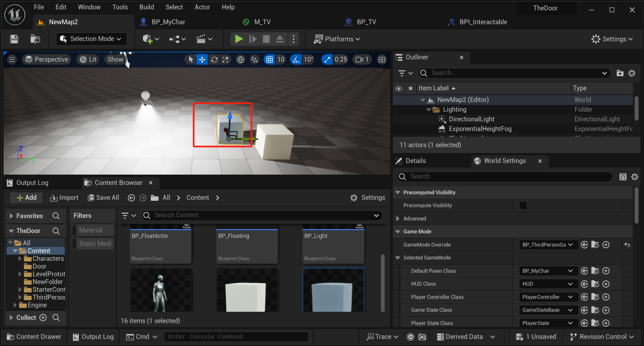644x346 pixels.
Task: Click the Search Content input field
Action: click(x=262, y=215)
